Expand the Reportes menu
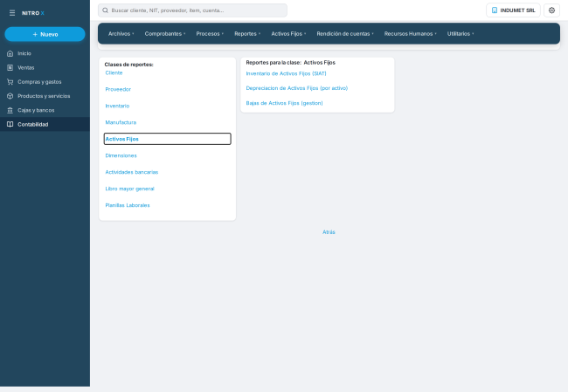 (x=247, y=34)
